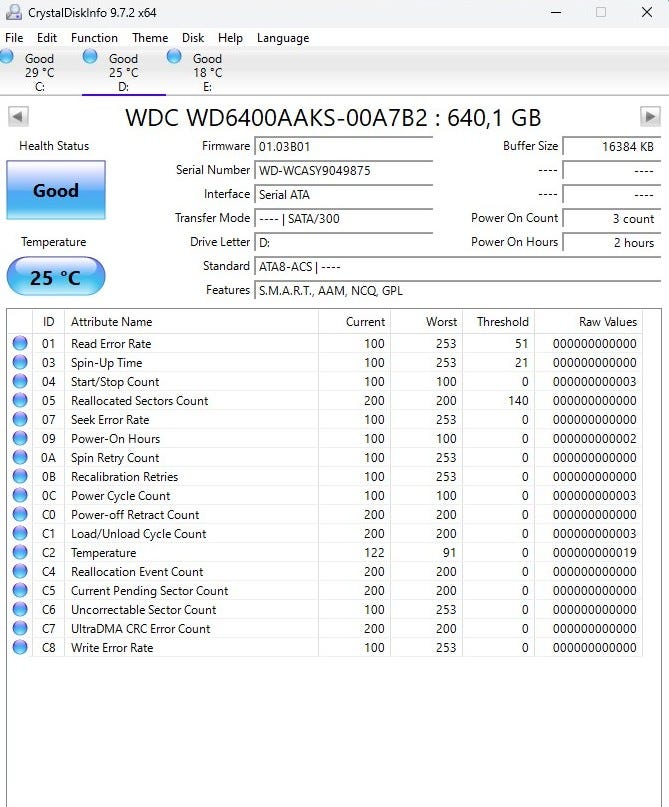Select the Reallocated Sectors Count attribute name

click(139, 400)
